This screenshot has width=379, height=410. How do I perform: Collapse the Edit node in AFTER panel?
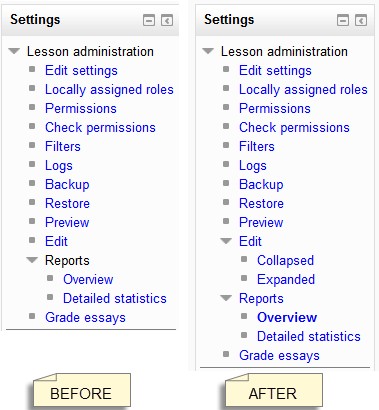pyautogui.click(x=226, y=241)
